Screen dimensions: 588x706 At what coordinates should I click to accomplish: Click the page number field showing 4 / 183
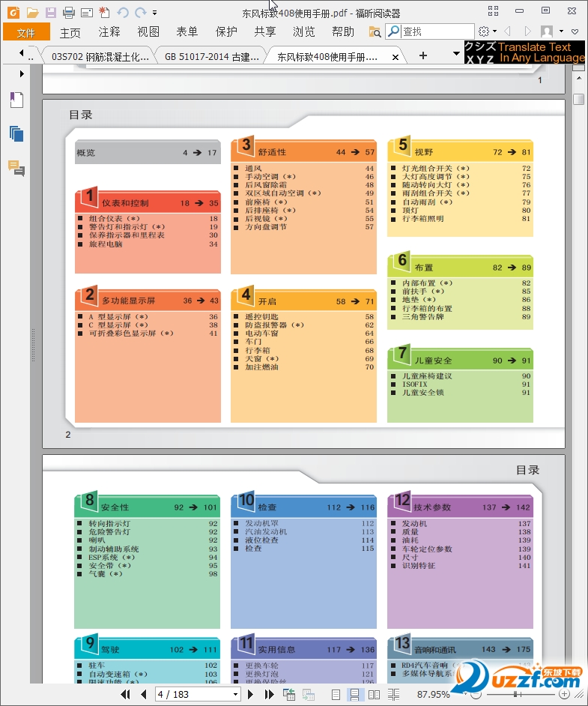pos(193,694)
